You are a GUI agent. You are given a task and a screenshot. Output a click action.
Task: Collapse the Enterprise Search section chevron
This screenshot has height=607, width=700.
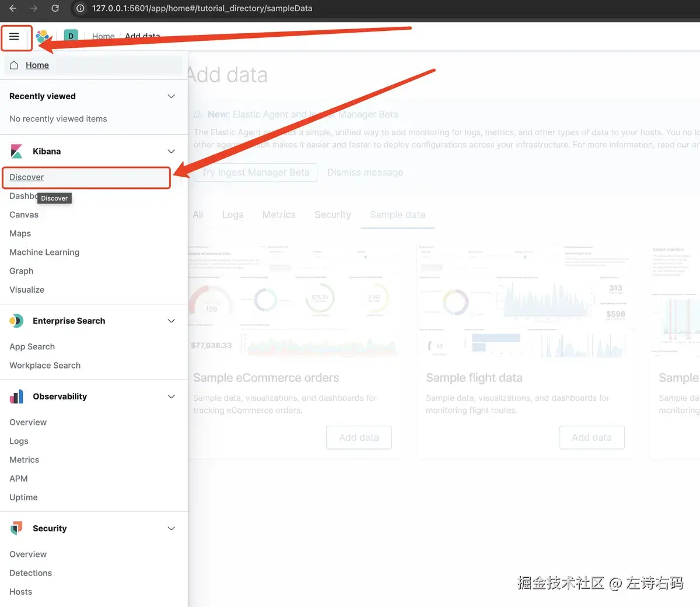(x=171, y=321)
